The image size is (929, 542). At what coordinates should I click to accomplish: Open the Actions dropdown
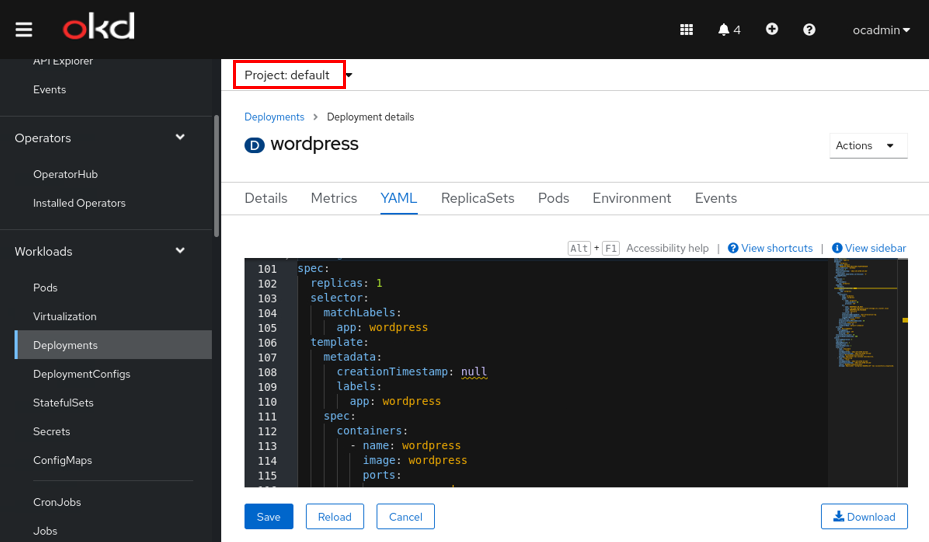[x=868, y=146]
